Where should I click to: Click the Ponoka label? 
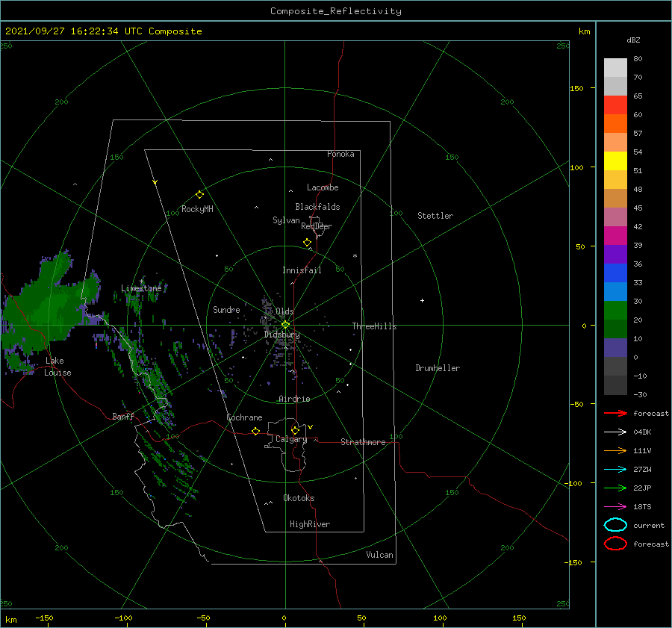340,154
